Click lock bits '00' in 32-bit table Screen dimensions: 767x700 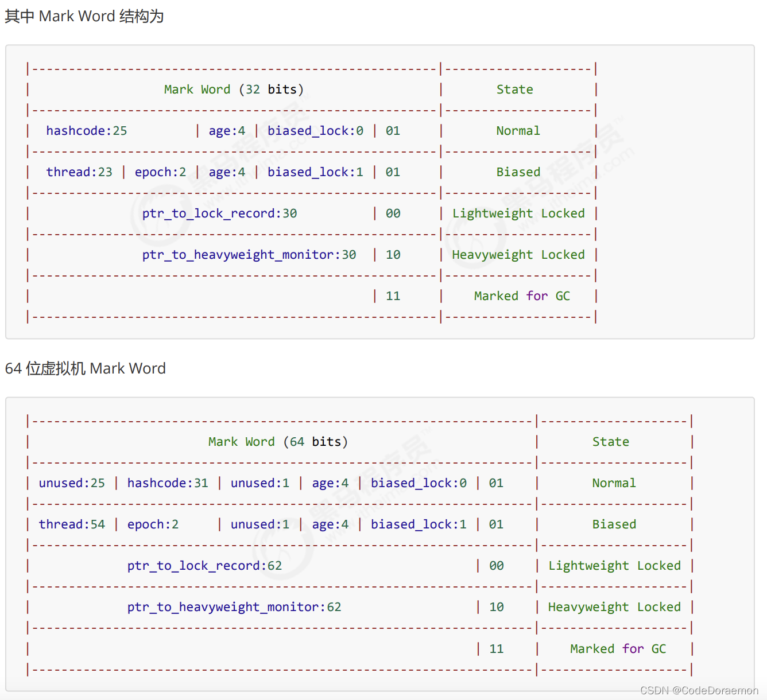[x=393, y=213]
